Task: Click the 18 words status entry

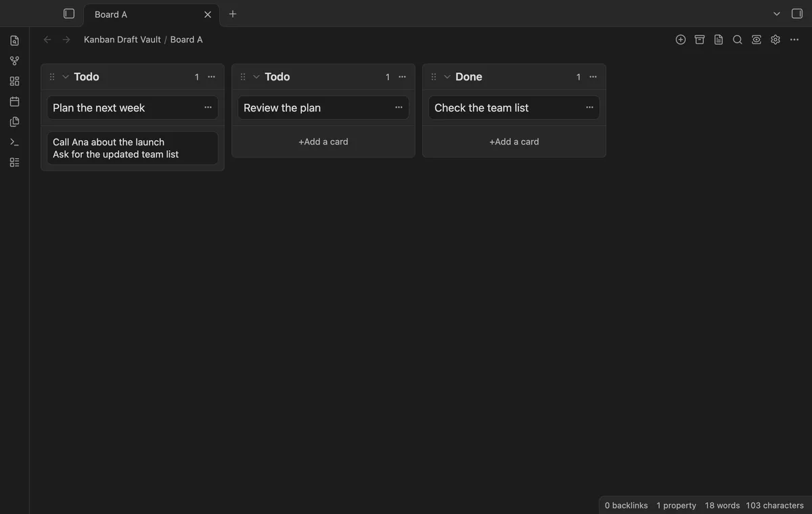Action: click(722, 505)
